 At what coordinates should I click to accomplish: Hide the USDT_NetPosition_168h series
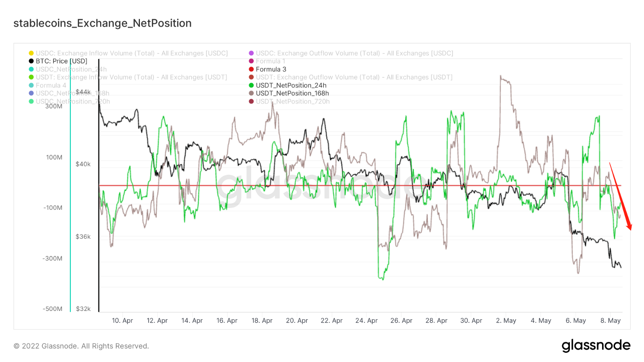coord(292,93)
